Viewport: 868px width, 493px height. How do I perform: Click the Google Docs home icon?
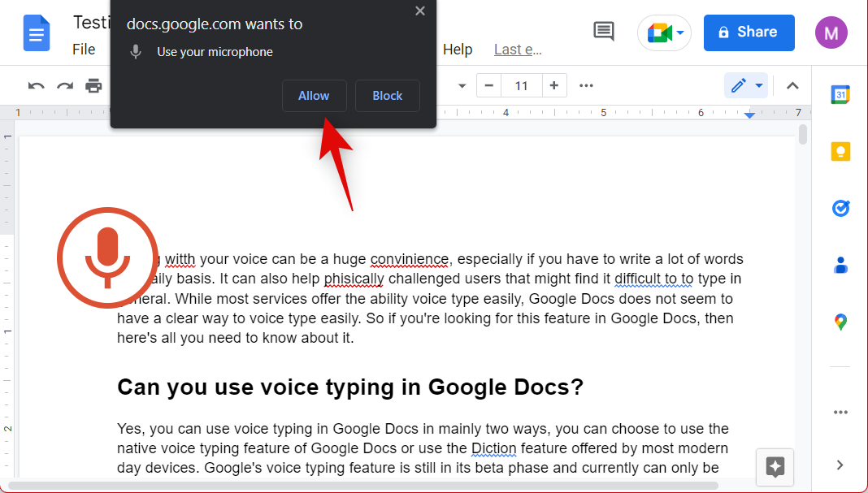37,34
